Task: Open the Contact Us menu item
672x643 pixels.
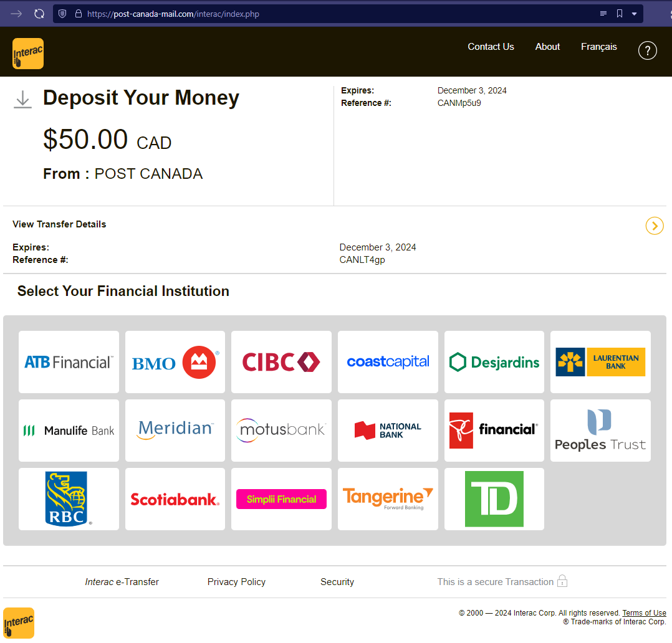Action: point(491,47)
